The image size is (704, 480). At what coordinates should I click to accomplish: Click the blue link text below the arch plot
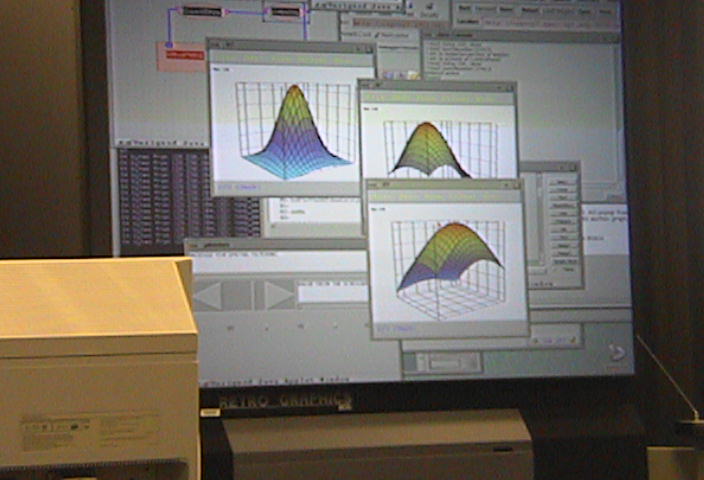tap(395, 329)
